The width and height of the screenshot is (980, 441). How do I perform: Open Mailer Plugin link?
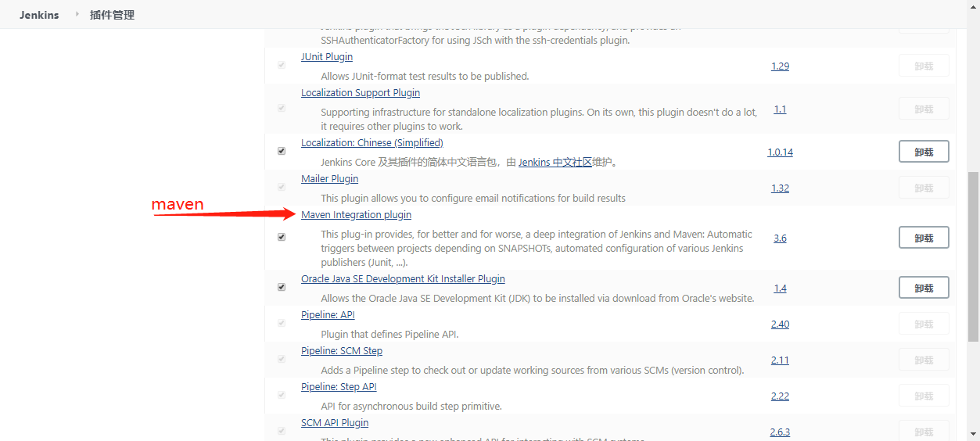329,179
